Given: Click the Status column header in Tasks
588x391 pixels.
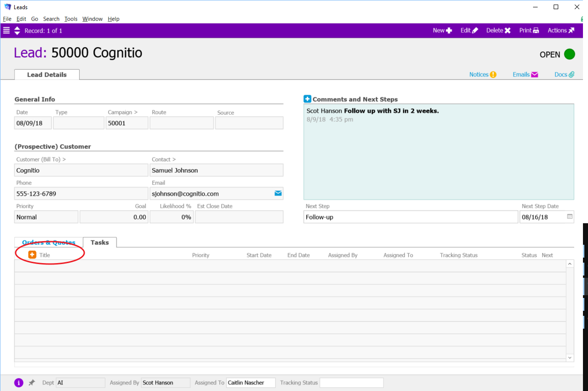Looking at the screenshot, I should (529, 255).
